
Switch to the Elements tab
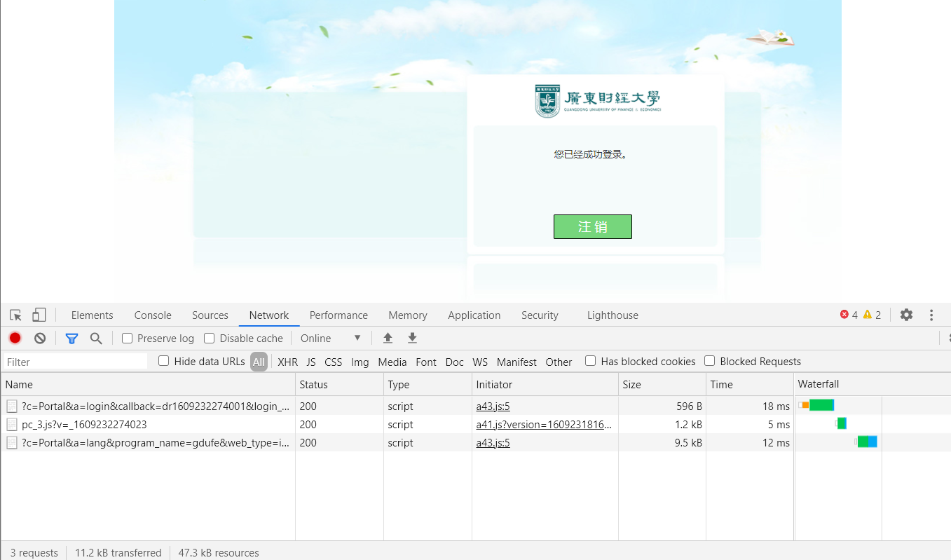[92, 315]
